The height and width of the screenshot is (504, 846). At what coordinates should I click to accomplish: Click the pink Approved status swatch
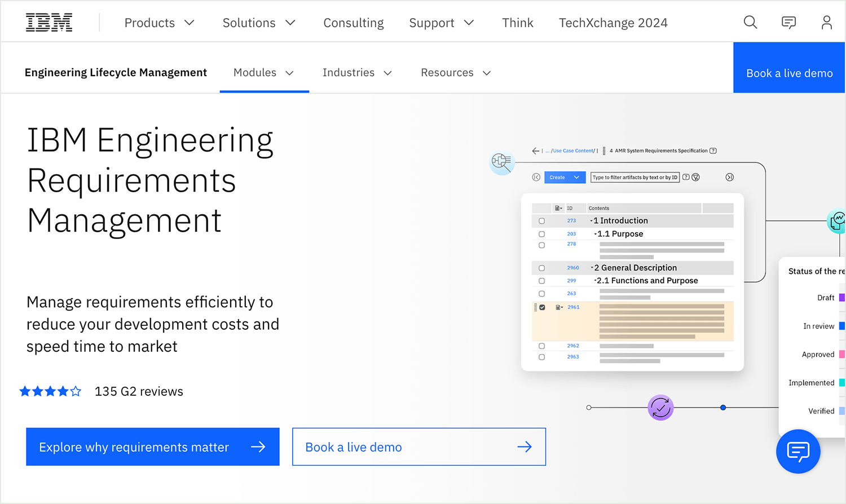[x=842, y=354]
